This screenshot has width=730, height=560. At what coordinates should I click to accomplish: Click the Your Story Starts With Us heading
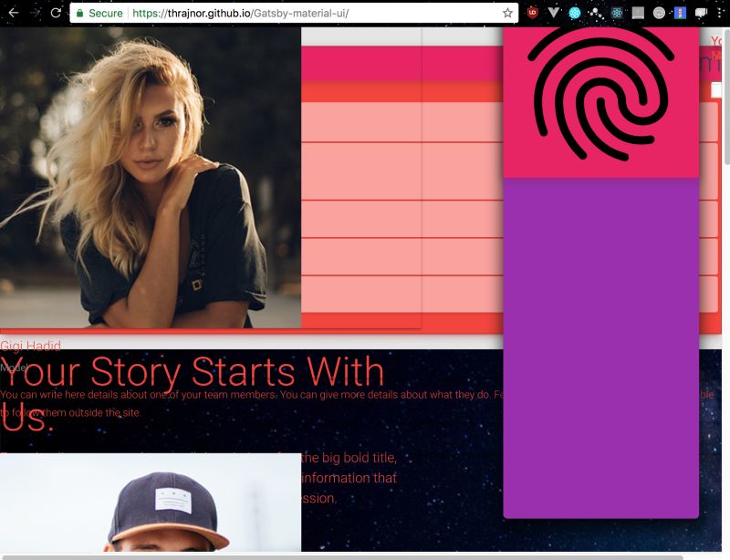pos(192,373)
